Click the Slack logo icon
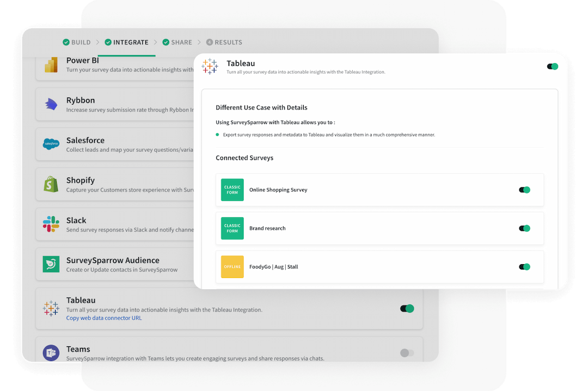Image resolution: width=588 pixels, height=391 pixels. pos(51,224)
